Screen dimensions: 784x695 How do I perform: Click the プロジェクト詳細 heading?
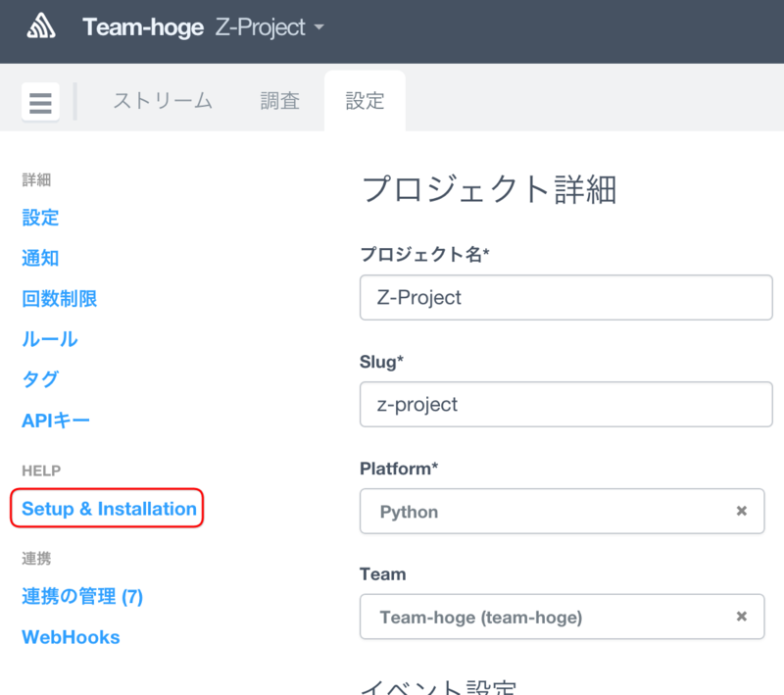pos(489,190)
